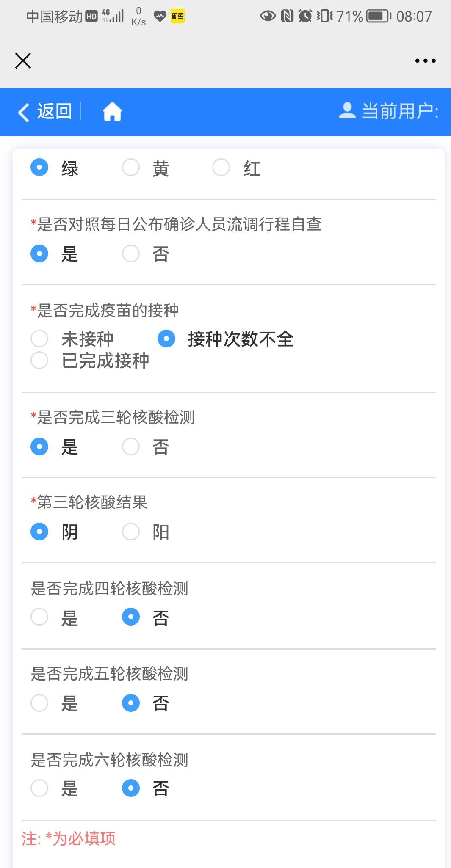The width and height of the screenshot is (451, 868).
Task: Tap the home icon in blue header
Action: [x=112, y=112]
